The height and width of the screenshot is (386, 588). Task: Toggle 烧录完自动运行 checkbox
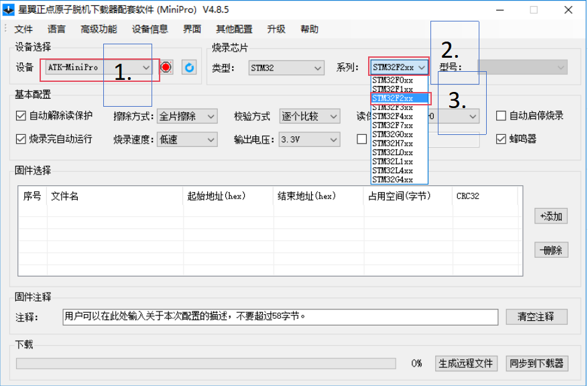[x=21, y=139]
